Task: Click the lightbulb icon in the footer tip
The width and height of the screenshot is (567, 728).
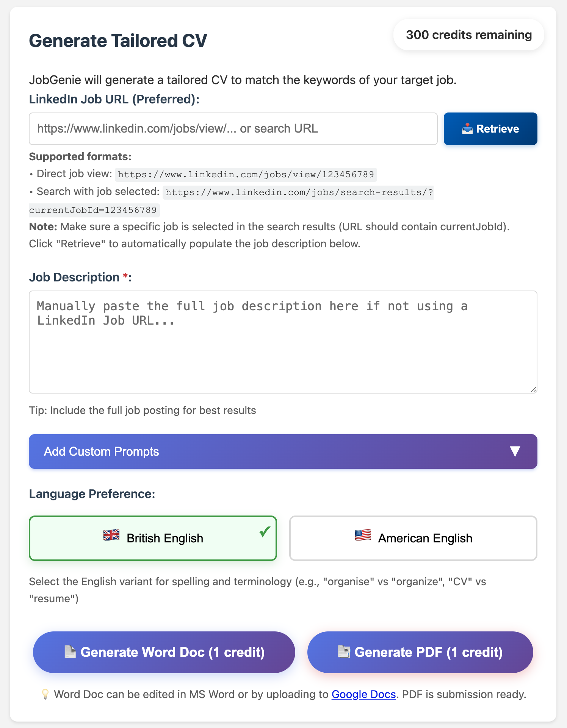Action: (46, 694)
